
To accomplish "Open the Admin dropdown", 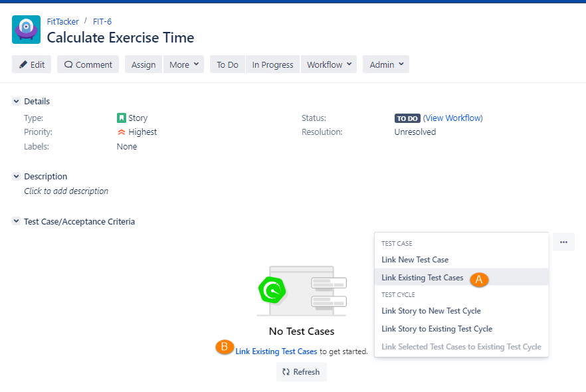I will 385,64.
